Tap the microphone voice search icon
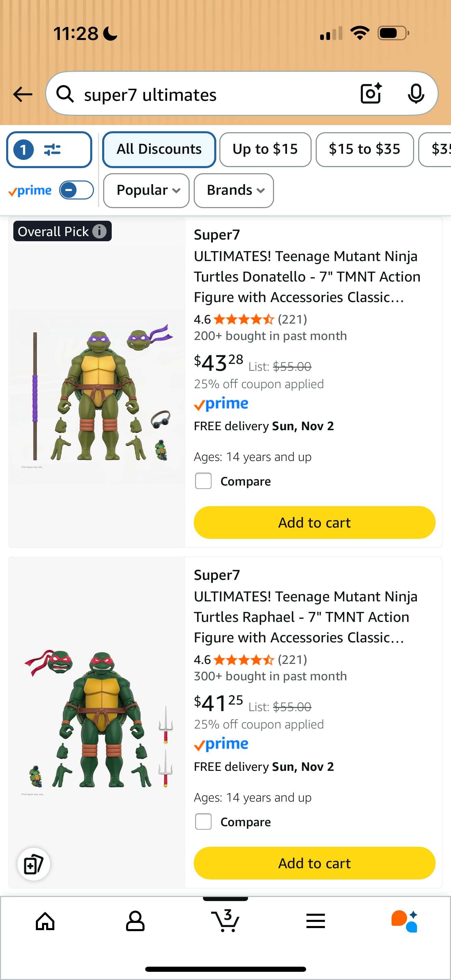The height and width of the screenshot is (980, 451). pos(415,94)
